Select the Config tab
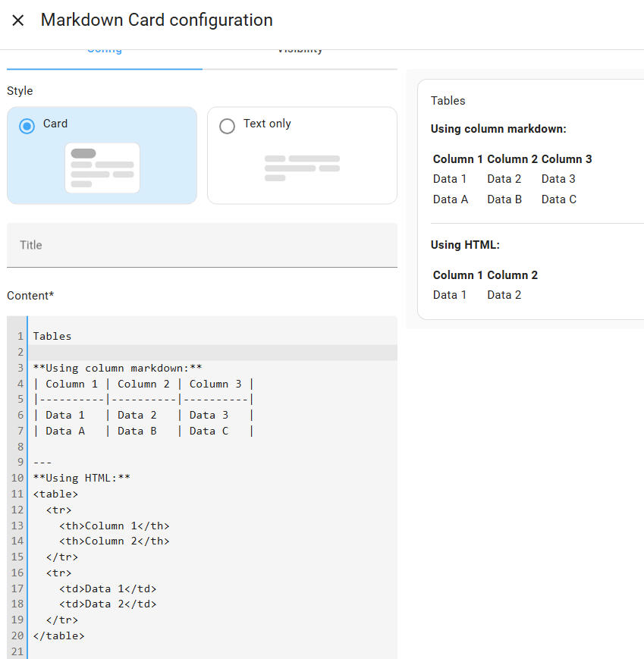644x659 pixels. pyautogui.click(x=104, y=48)
